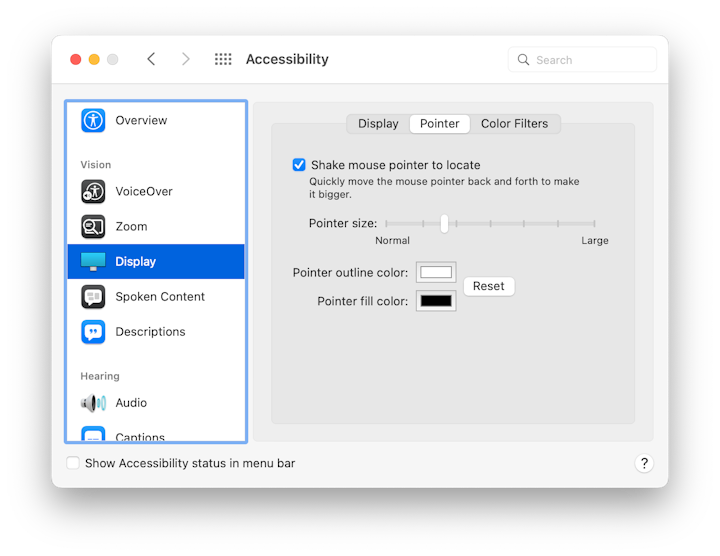Open the Overview accessibility icon
The image size is (720, 556).
click(94, 120)
